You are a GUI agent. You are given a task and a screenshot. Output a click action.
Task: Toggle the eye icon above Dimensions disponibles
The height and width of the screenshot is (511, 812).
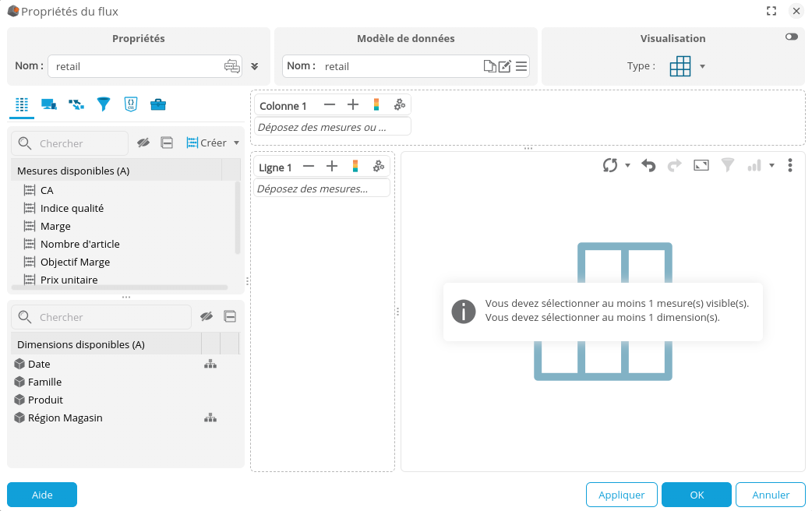coord(207,316)
